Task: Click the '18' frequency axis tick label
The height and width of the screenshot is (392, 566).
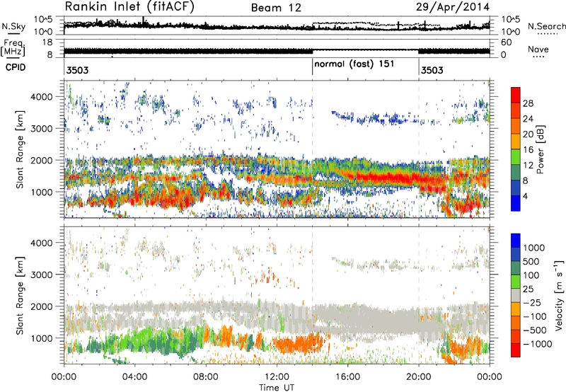Action: click(x=47, y=42)
